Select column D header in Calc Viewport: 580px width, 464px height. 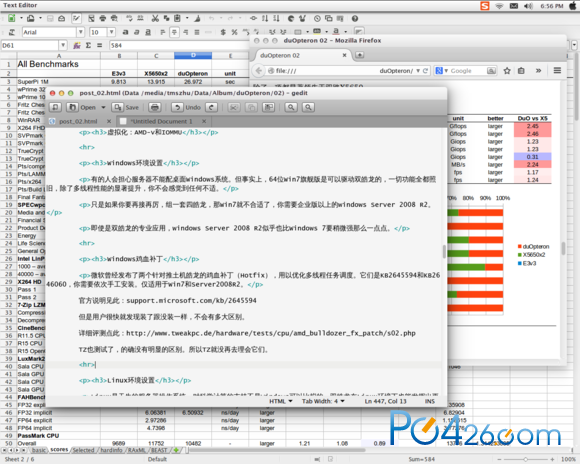tap(193, 56)
